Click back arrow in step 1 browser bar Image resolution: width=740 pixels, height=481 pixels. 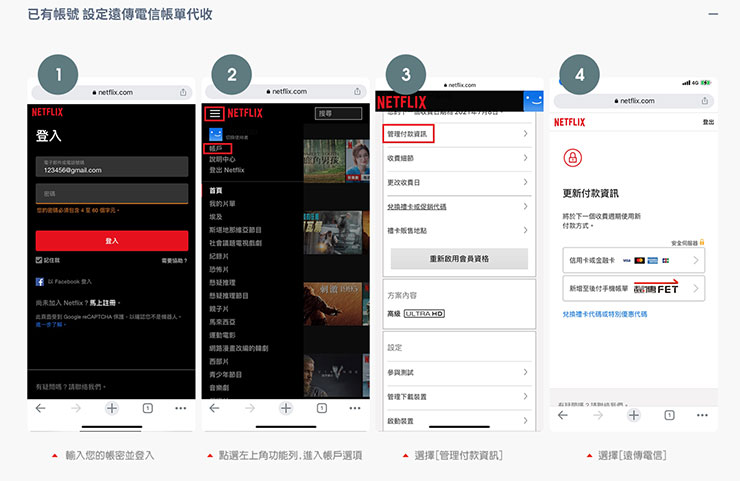tap(41, 408)
